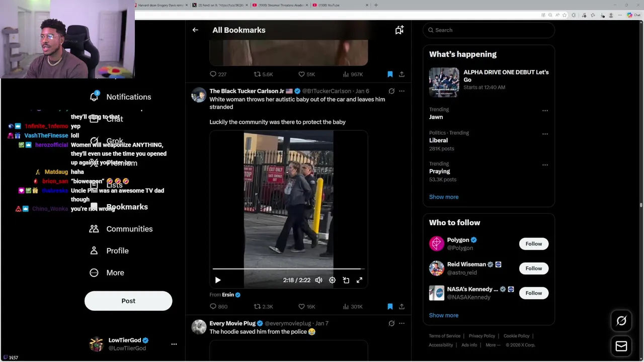Viewport: 644px width, 362px height.
Task: Open Cookie Policy footer link
Action: (516, 336)
